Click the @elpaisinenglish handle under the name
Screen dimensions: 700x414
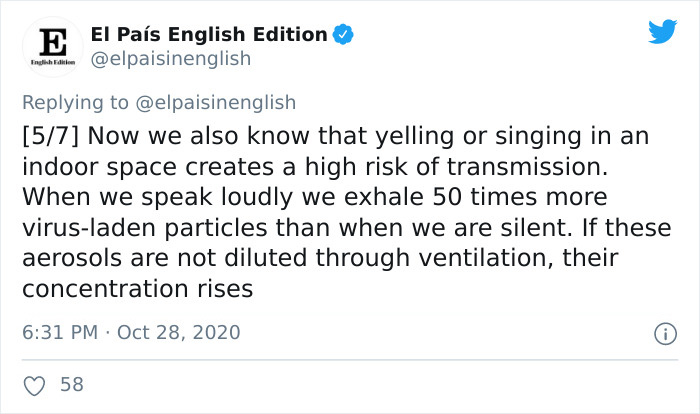171,59
